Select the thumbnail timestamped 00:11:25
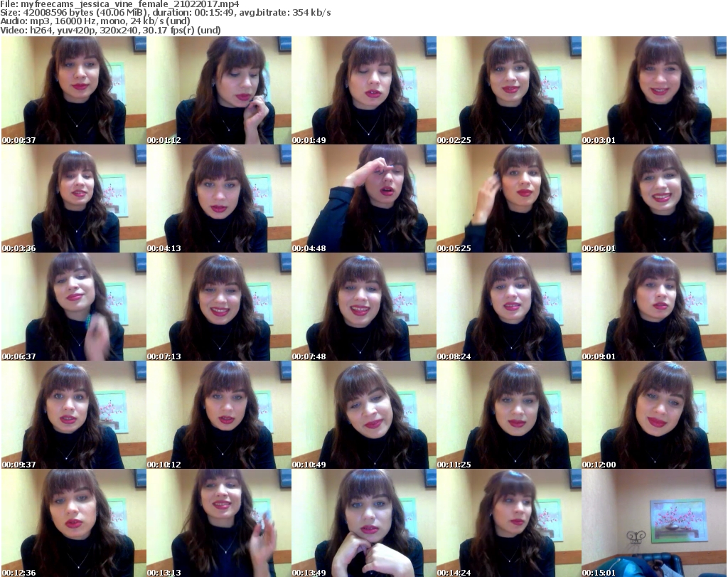The height and width of the screenshot is (577, 728). 509,415
